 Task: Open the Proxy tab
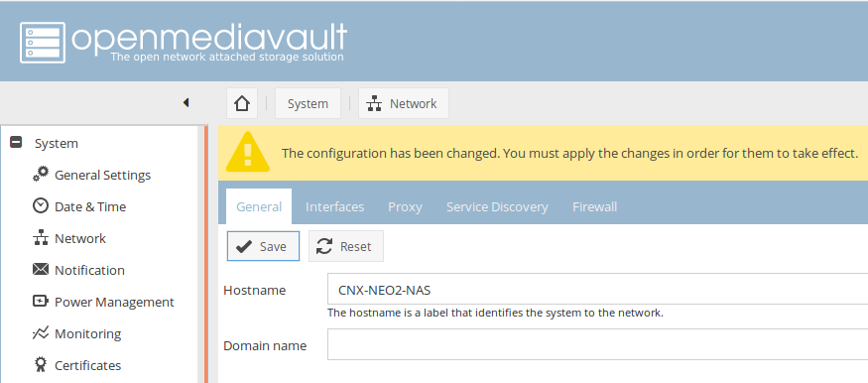(x=405, y=206)
